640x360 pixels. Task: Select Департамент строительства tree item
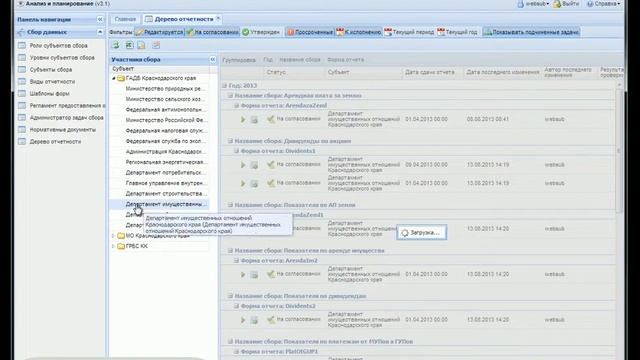166,193
